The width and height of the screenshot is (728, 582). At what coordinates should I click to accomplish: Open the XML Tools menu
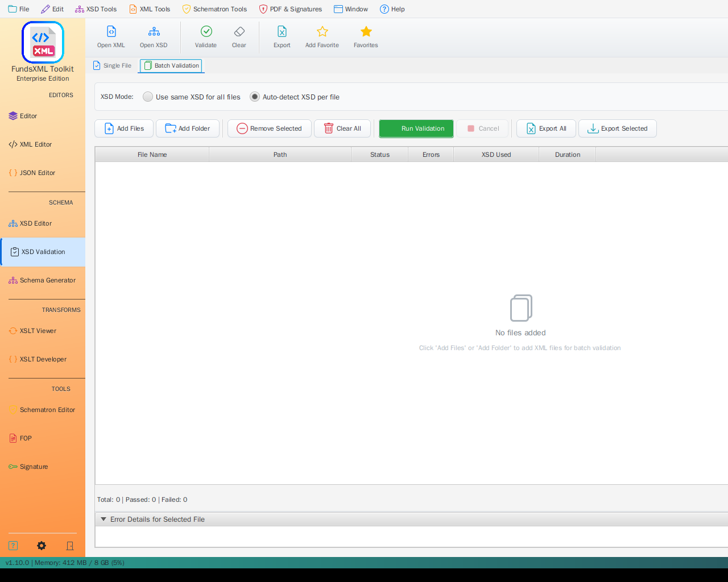point(150,9)
